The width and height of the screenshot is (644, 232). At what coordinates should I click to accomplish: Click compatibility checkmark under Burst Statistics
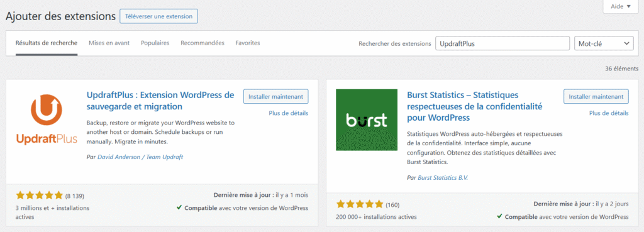499,216
